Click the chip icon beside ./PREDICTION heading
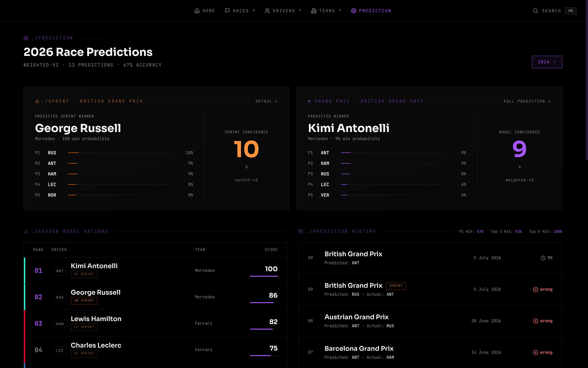 (26, 38)
